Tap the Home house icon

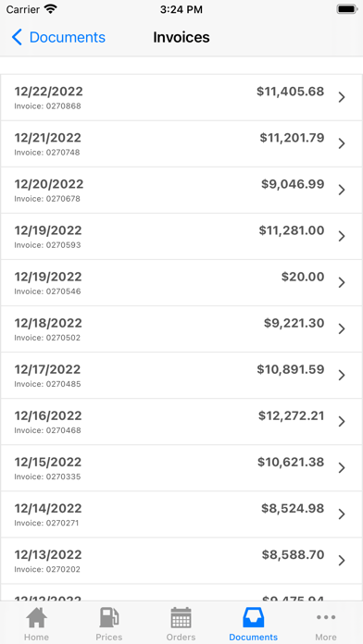37,617
